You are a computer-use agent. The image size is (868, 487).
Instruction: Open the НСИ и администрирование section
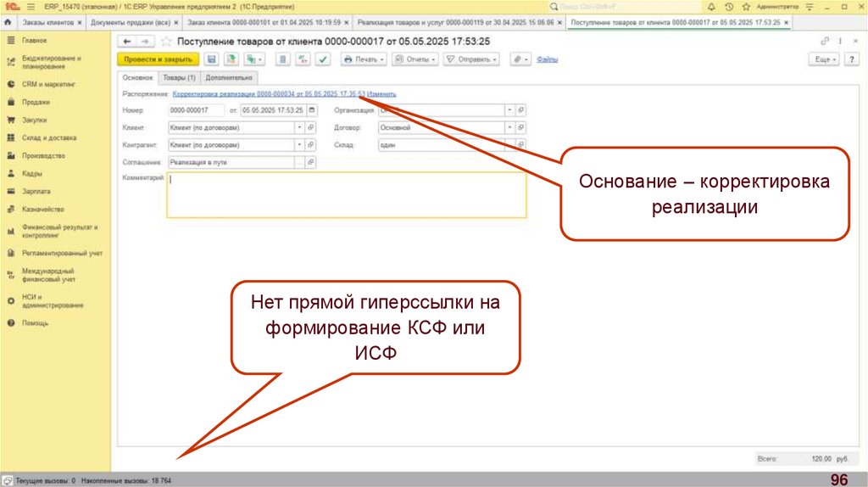click(x=53, y=301)
